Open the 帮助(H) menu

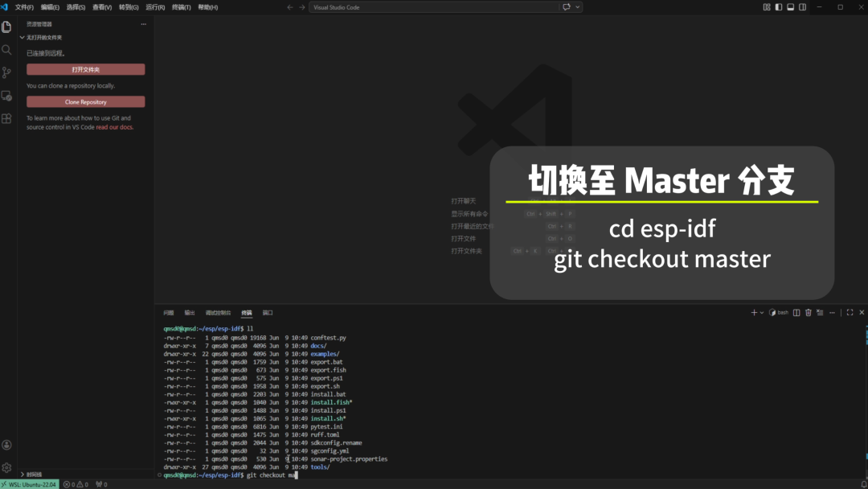207,7
